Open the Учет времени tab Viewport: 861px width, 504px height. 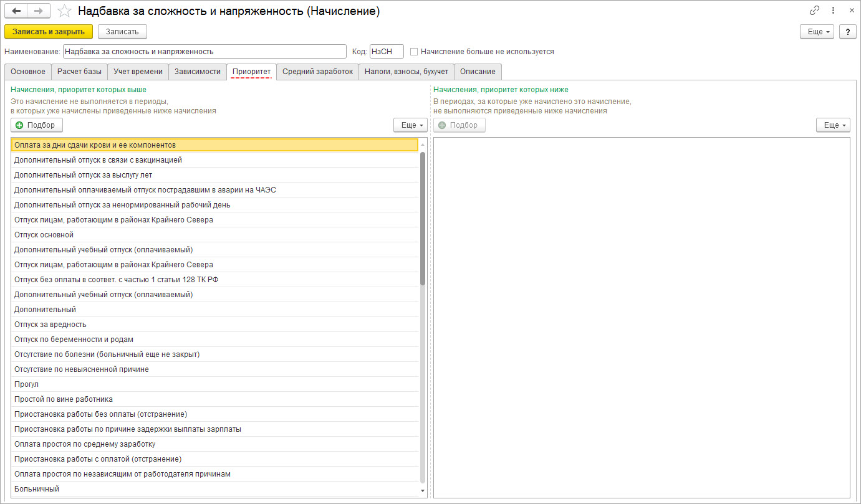click(138, 72)
